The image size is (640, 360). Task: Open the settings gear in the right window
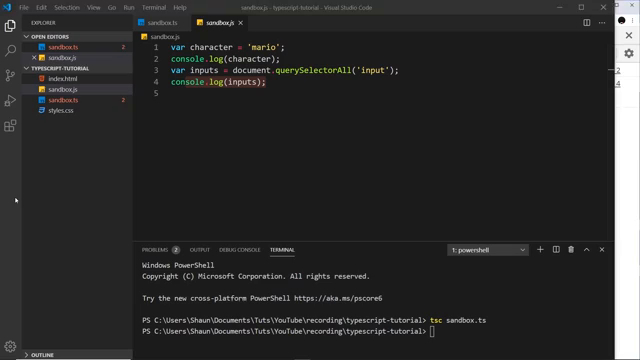point(629,53)
